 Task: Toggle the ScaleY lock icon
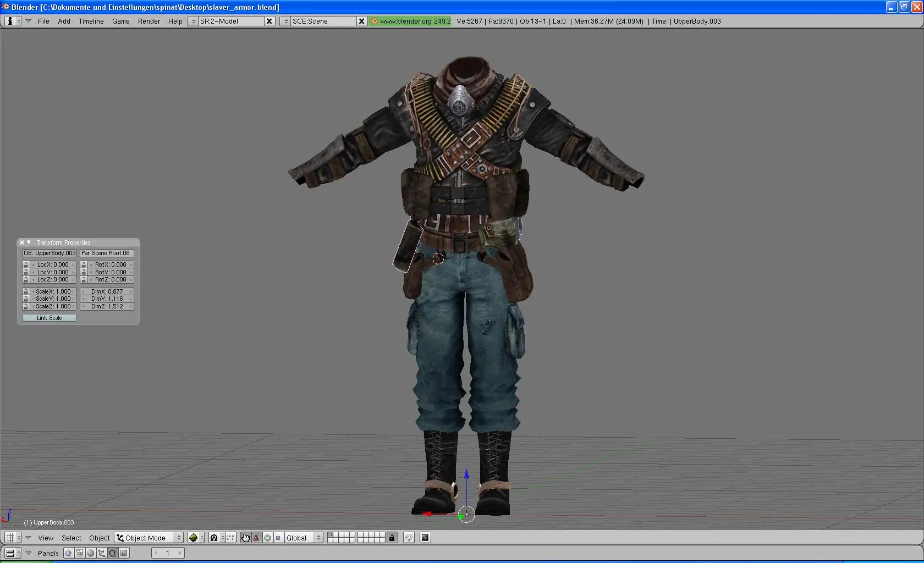tap(26, 299)
